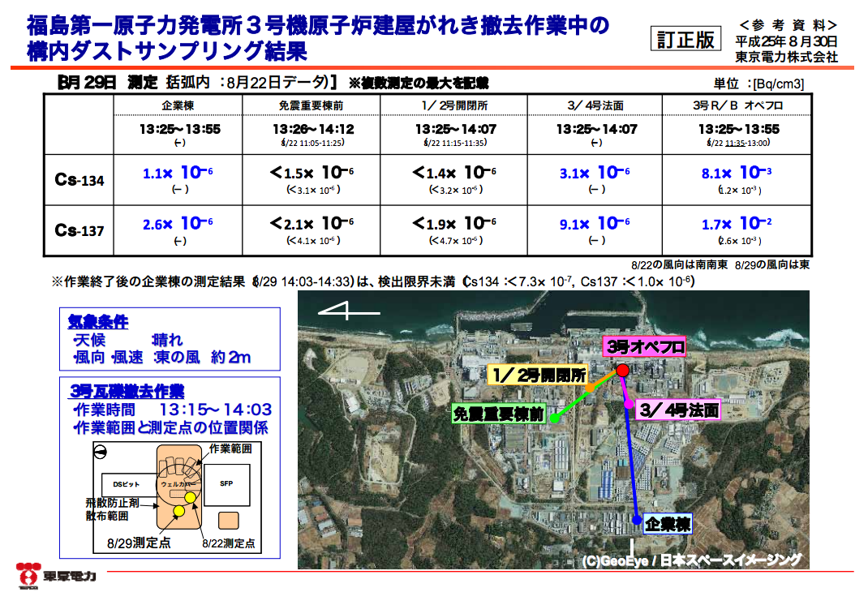
Task: Click the 訂正版 boxed label
Action: tap(686, 39)
